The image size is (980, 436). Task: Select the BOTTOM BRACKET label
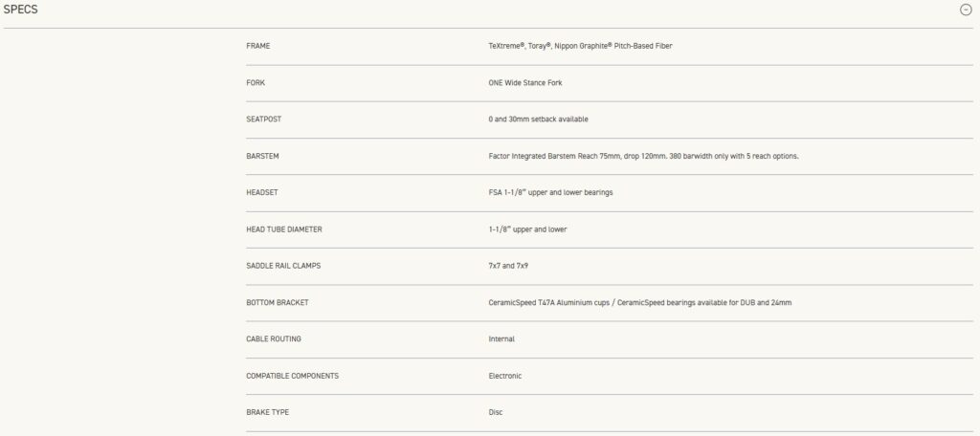click(278, 303)
